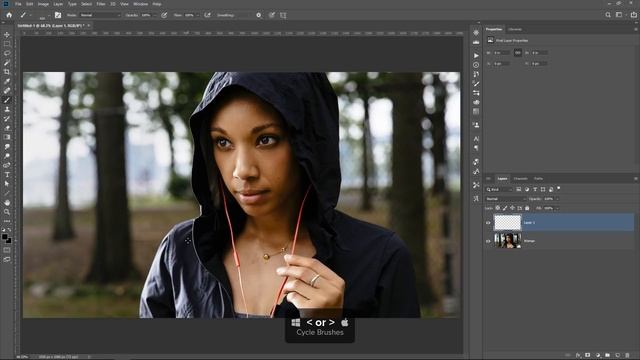The image size is (640, 360).
Task: Open the layer Opacity dropdown arrow
Action: 557,199
